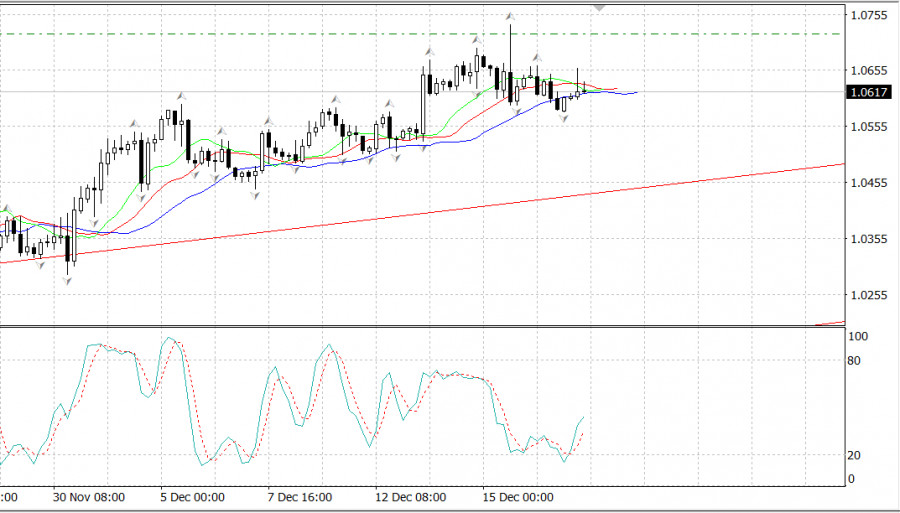Click the down fractal arrow below the lowest candle
This screenshot has width=900, height=513.
click(x=69, y=282)
